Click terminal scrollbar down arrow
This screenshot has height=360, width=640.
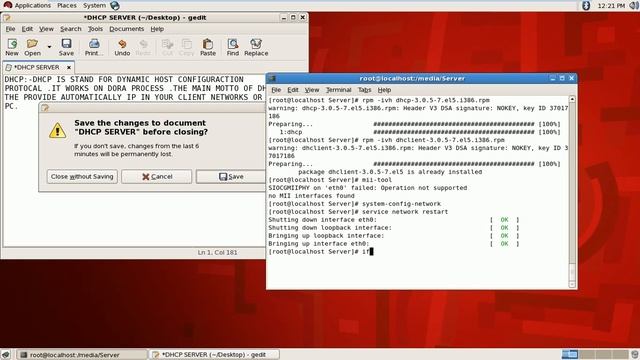pyautogui.click(x=572, y=284)
